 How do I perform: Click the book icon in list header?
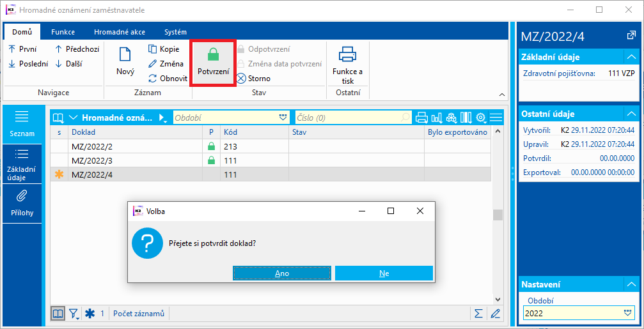[x=58, y=118]
